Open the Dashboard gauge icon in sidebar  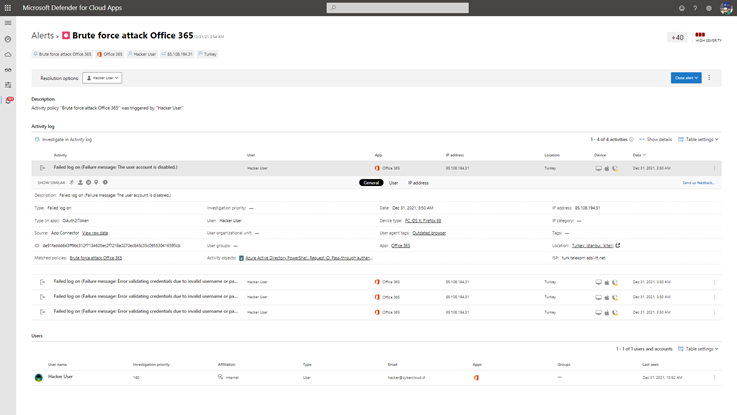tap(8, 39)
